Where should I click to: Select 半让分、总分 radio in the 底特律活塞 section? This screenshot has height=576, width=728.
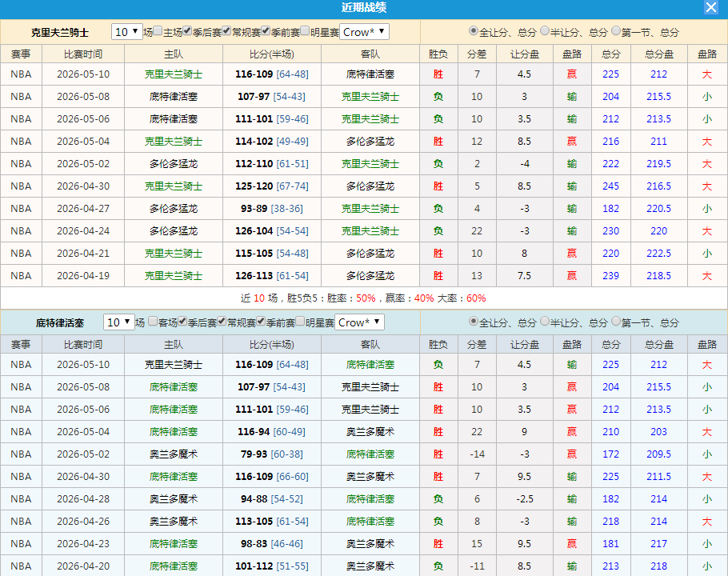click(x=545, y=321)
